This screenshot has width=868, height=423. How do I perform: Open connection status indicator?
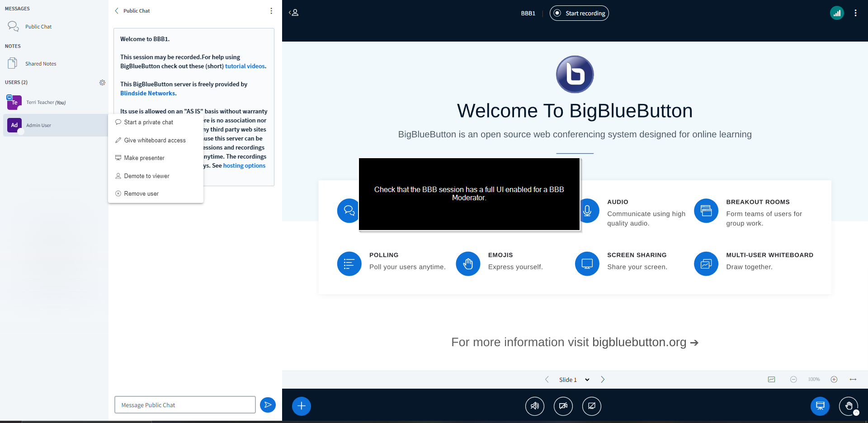837,13
